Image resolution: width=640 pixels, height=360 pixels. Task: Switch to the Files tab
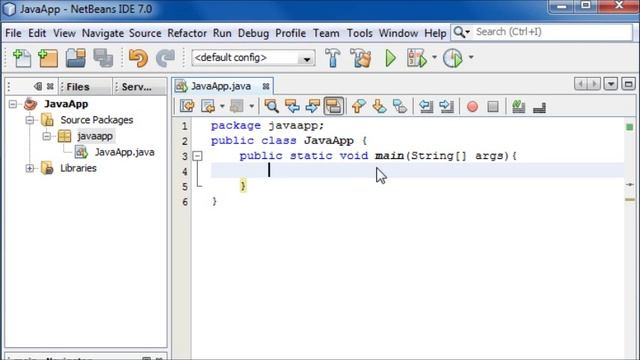point(84,87)
